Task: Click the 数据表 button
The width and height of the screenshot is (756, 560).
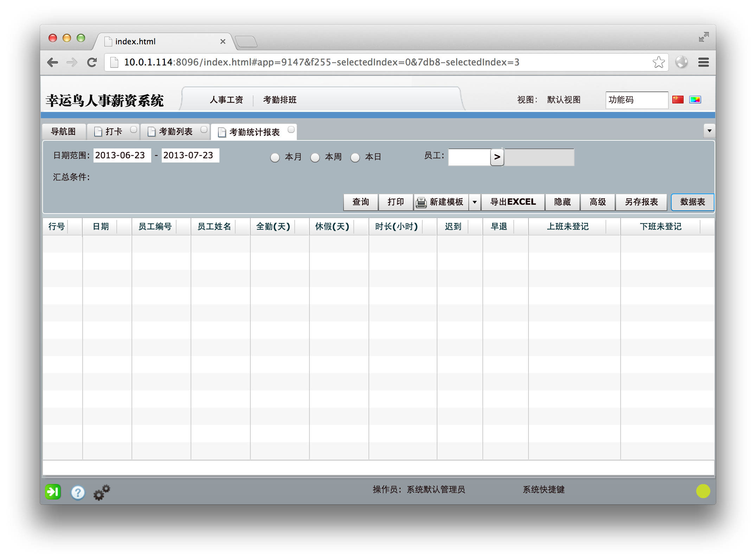Action: pos(693,202)
